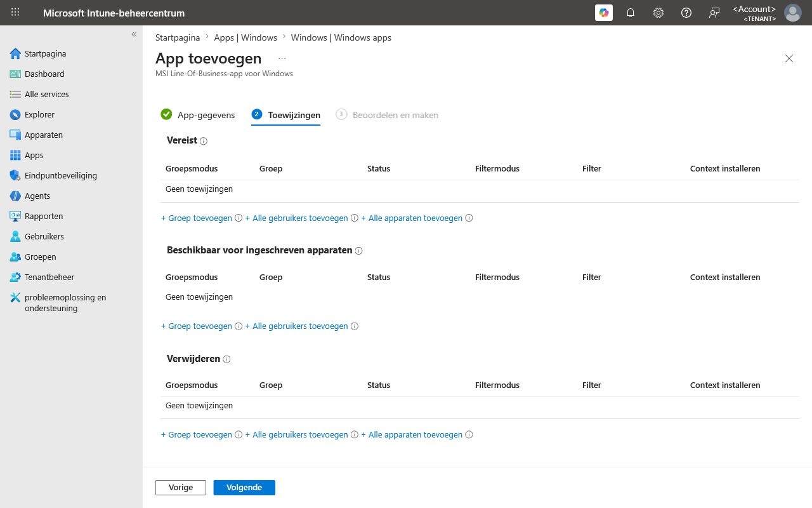Click the Groepen people icon

pos(15,257)
